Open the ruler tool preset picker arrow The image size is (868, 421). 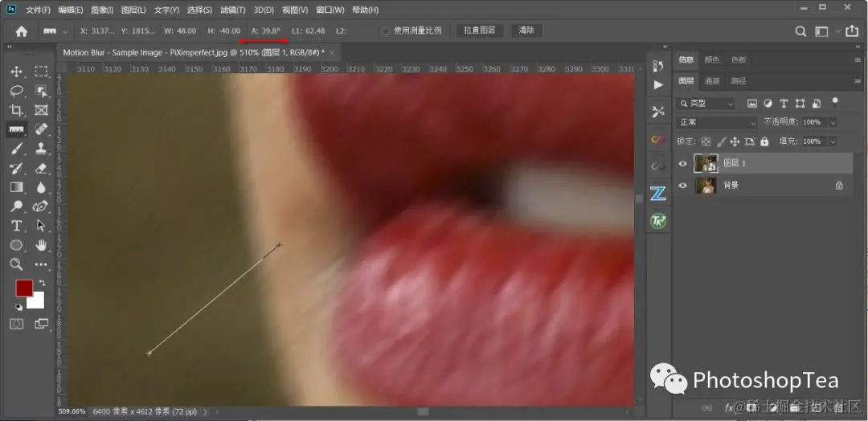point(67,32)
